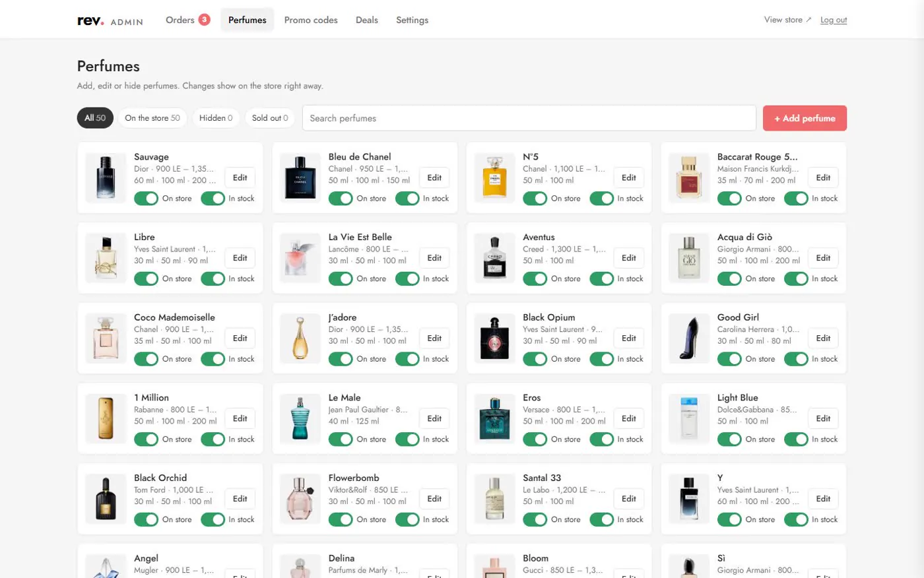Edit the Flowerbomb entry
This screenshot has width=924, height=578.
click(x=434, y=499)
